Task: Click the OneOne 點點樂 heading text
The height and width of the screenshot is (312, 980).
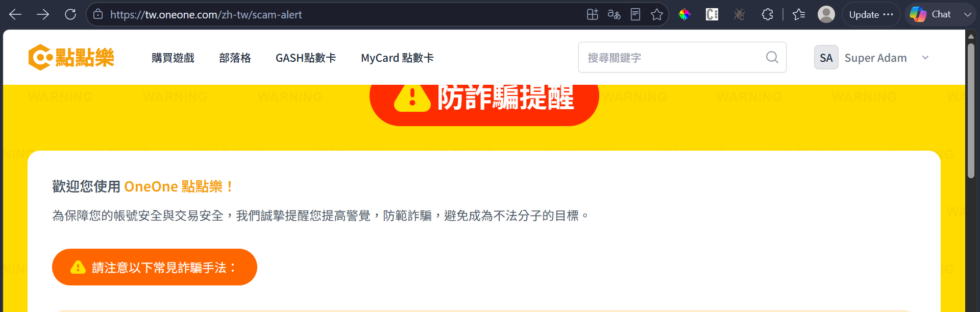Action: pyautogui.click(x=178, y=186)
